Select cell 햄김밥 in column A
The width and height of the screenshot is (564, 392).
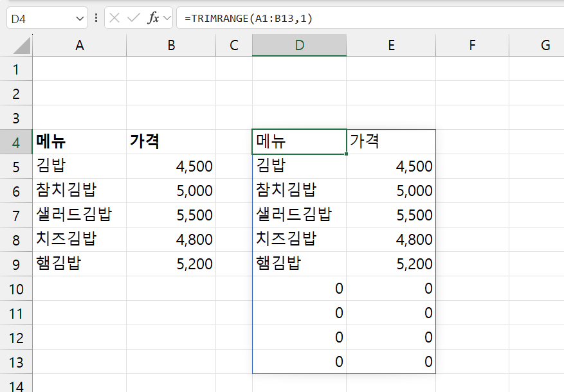80,264
